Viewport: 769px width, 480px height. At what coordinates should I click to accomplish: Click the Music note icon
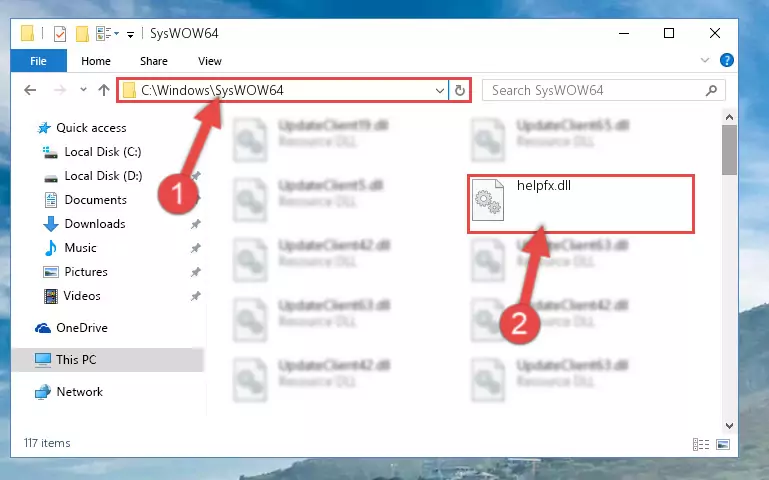coord(51,248)
